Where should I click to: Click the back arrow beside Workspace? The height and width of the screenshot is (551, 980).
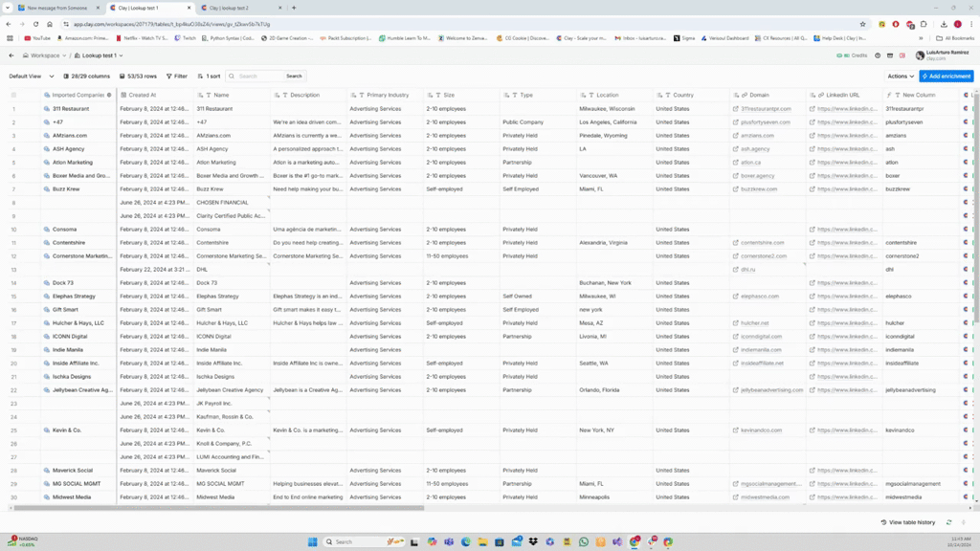11,55
